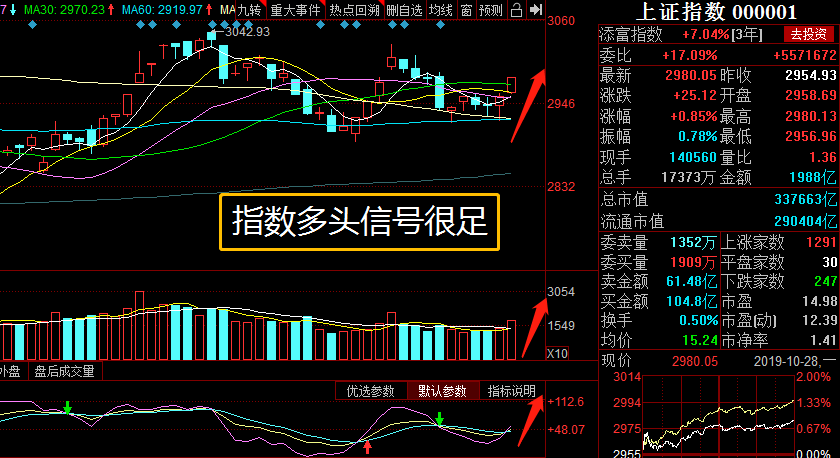Click the 市净率 1.41 value
The height and width of the screenshot is (458, 840).
[824, 340]
